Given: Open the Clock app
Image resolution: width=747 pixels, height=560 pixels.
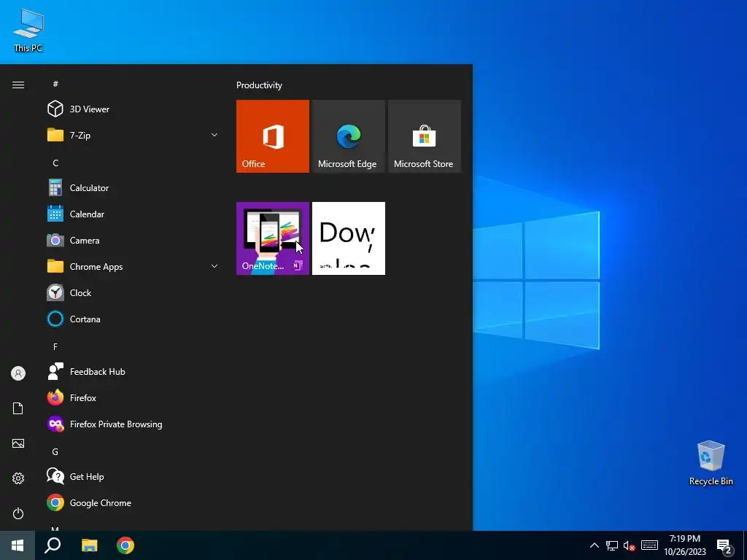Looking at the screenshot, I should click(133, 292).
